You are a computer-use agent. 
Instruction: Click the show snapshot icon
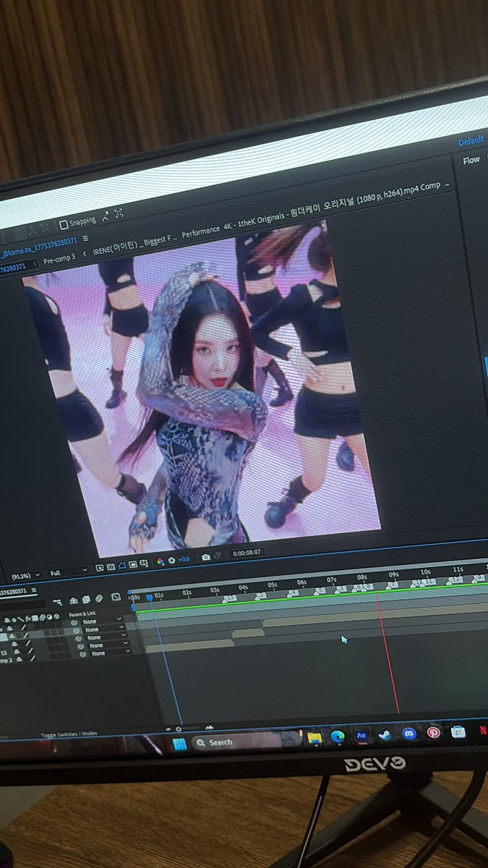(218, 556)
